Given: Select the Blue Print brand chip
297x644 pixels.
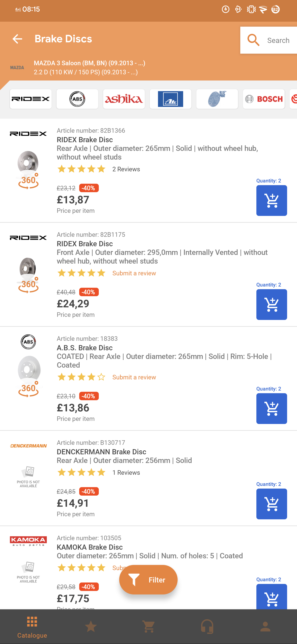Looking at the screenshot, I should (217, 99).
